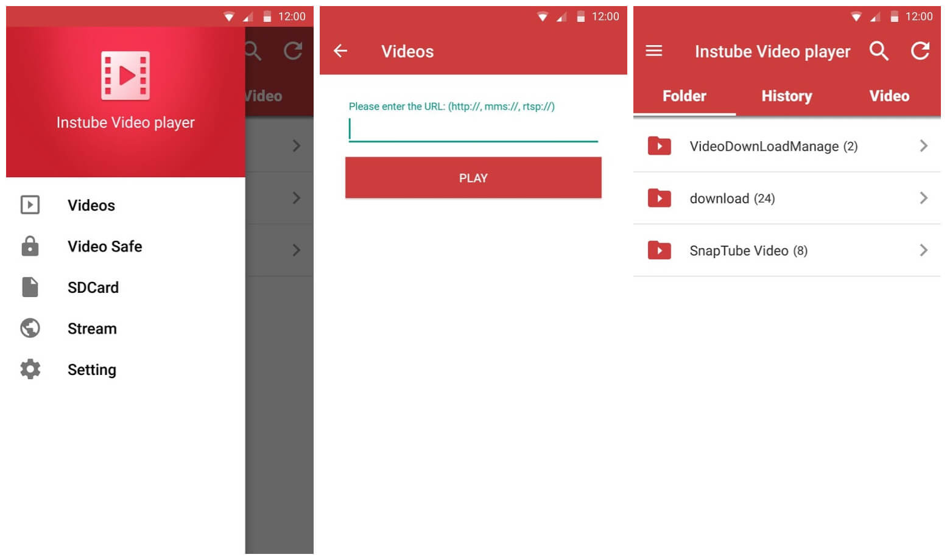Switch to the Video tab on main screen
This screenshot has width=947, height=560.
(x=889, y=96)
